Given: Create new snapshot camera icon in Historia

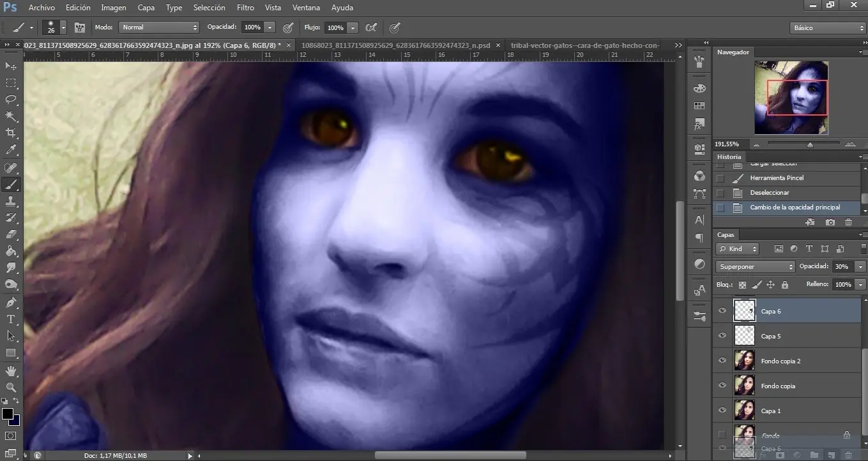Looking at the screenshot, I should pyautogui.click(x=830, y=222).
